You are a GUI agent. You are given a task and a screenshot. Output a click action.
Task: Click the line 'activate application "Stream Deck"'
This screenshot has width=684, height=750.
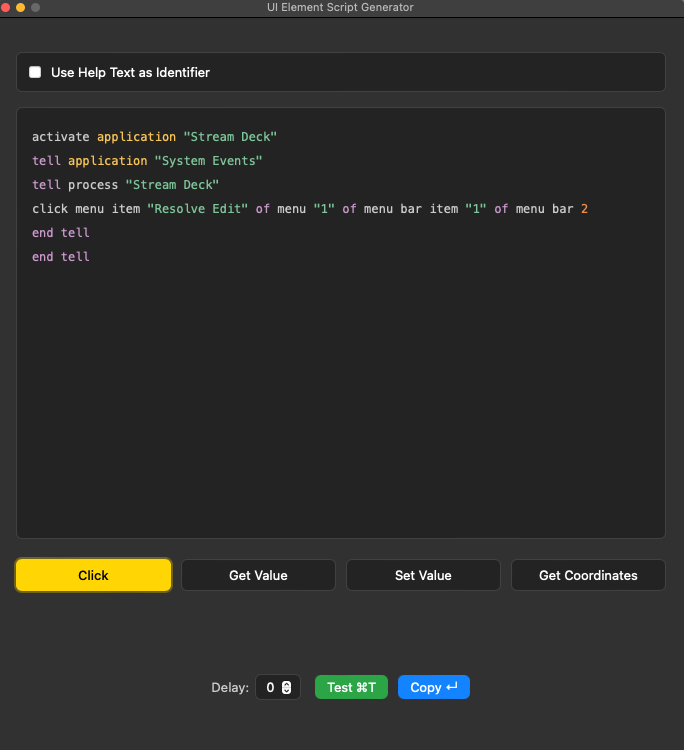[x=154, y=137]
